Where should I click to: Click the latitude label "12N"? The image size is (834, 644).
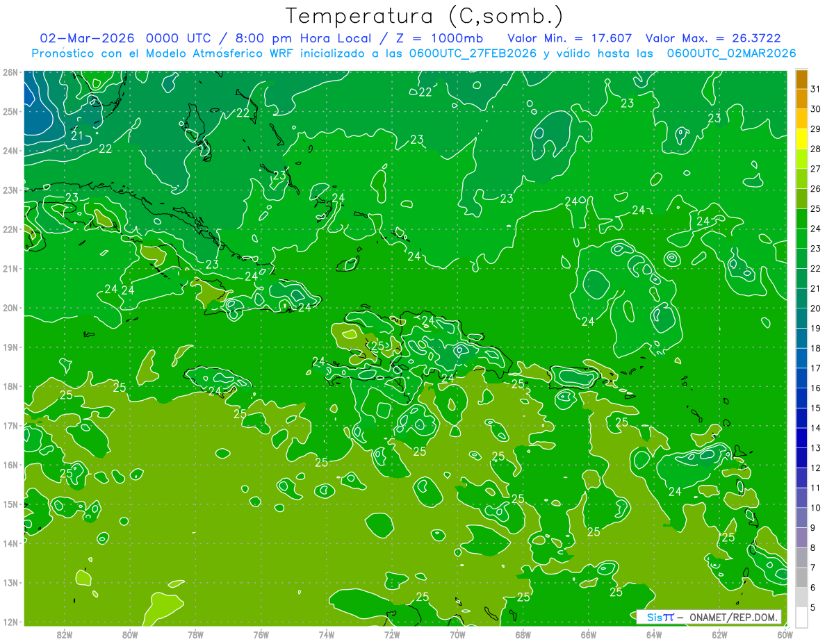(x=10, y=622)
